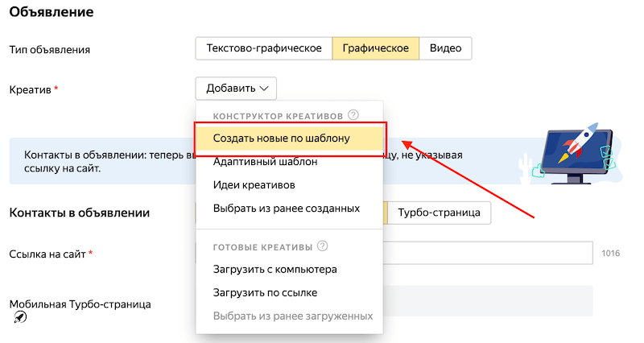Choose Загрузить по ссылке
The height and width of the screenshot is (343, 644).
coord(265,292)
